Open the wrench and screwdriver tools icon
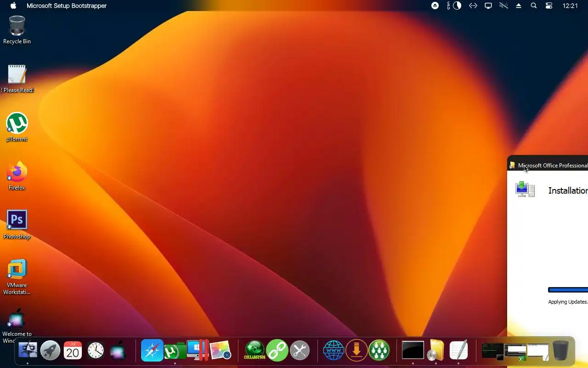 click(300, 351)
